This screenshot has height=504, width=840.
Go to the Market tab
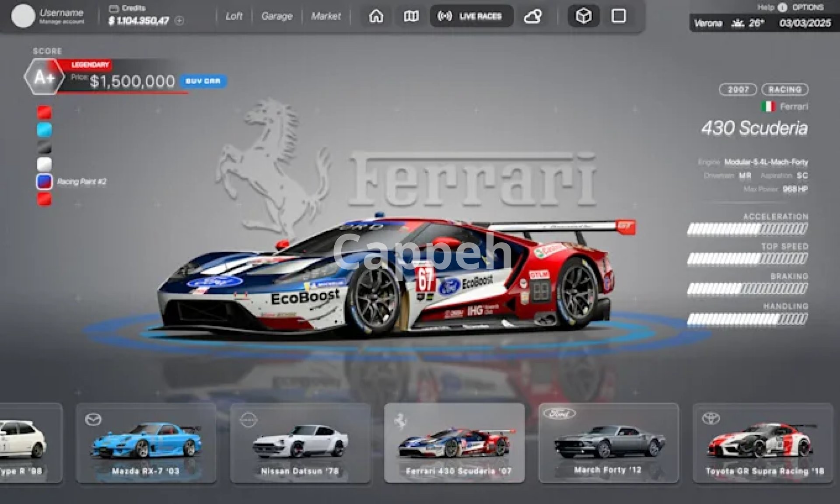[x=325, y=16]
